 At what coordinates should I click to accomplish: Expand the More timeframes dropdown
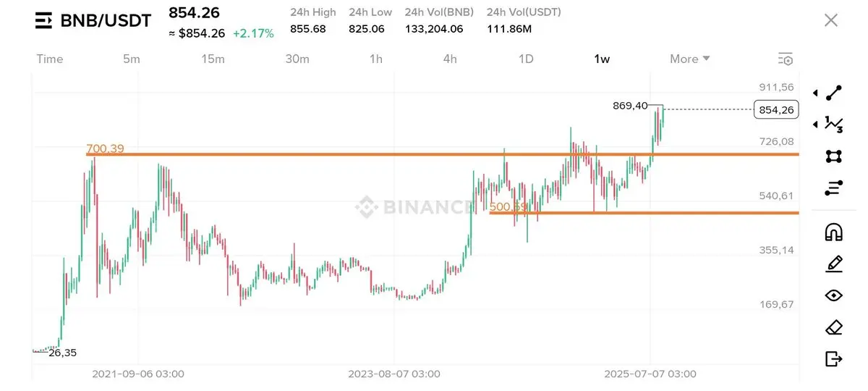(x=690, y=59)
